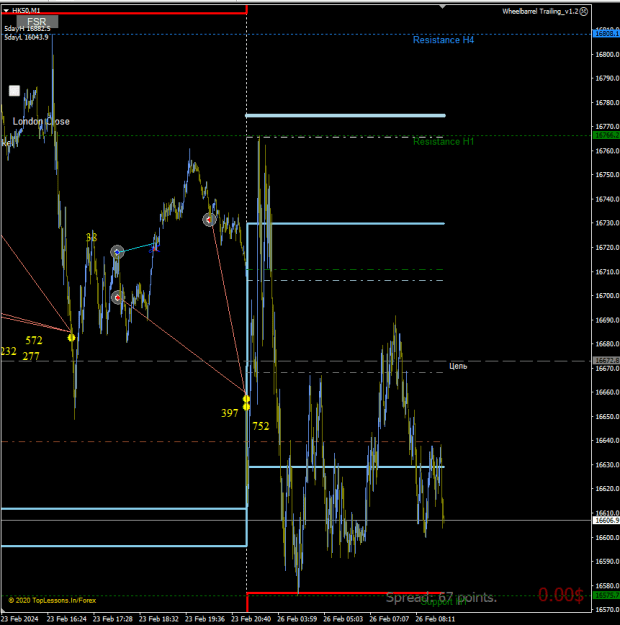Select the red sell marker near 16700
This screenshot has width=620, height=625.
coord(117,297)
